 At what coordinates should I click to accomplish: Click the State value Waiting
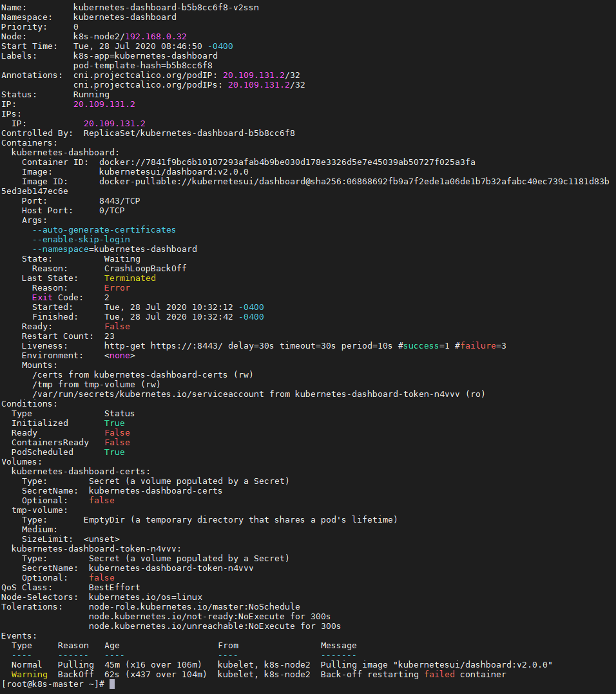pos(122,258)
